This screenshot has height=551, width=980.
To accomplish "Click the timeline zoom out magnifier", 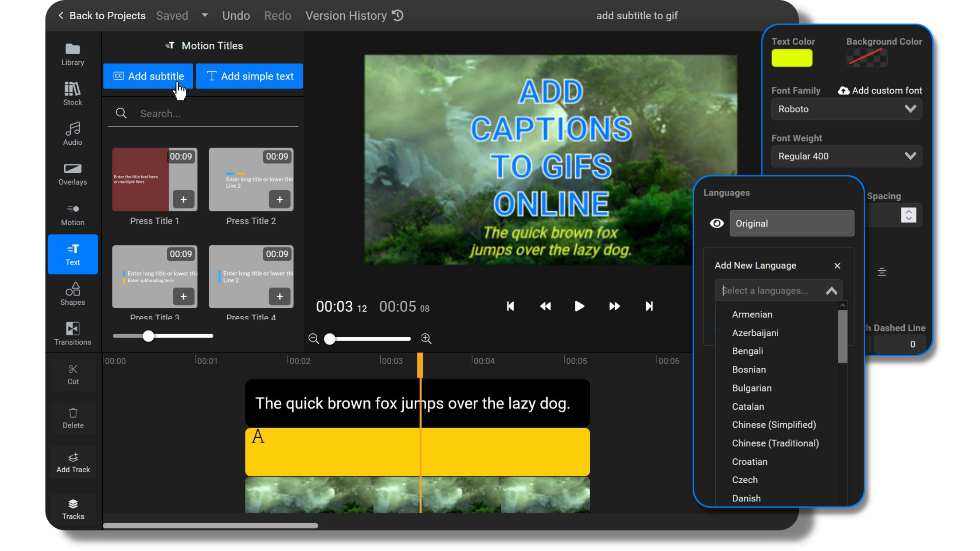I will (x=313, y=338).
